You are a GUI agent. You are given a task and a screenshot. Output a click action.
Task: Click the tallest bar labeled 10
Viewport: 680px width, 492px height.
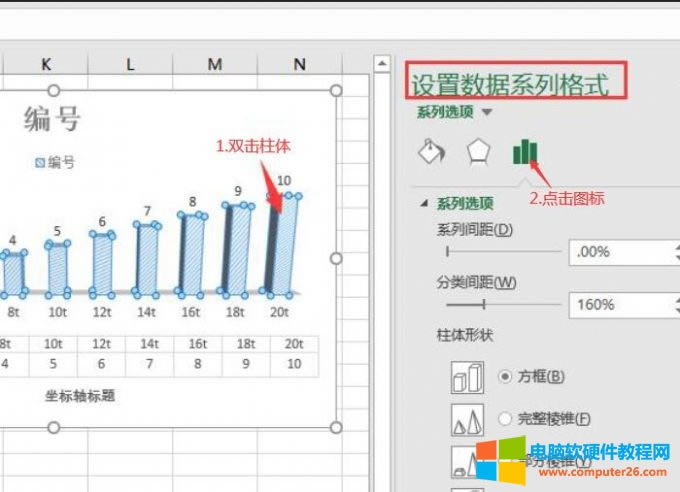coord(285,245)
